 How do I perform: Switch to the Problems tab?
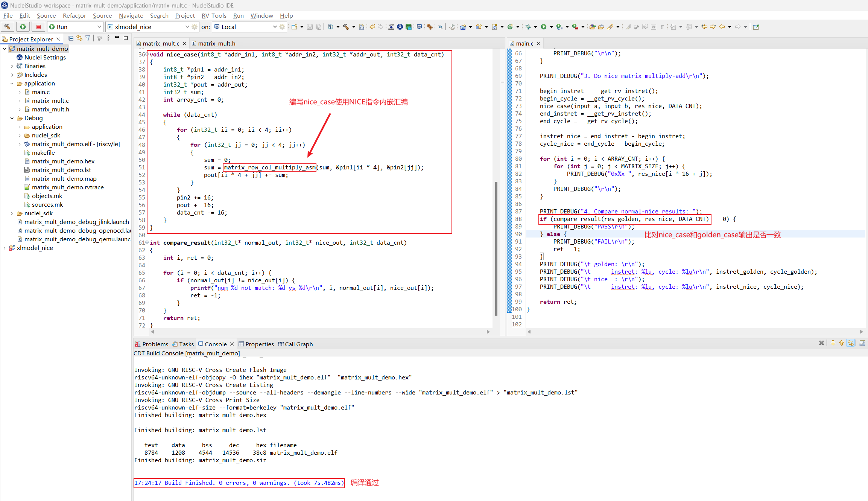point(152,344)
